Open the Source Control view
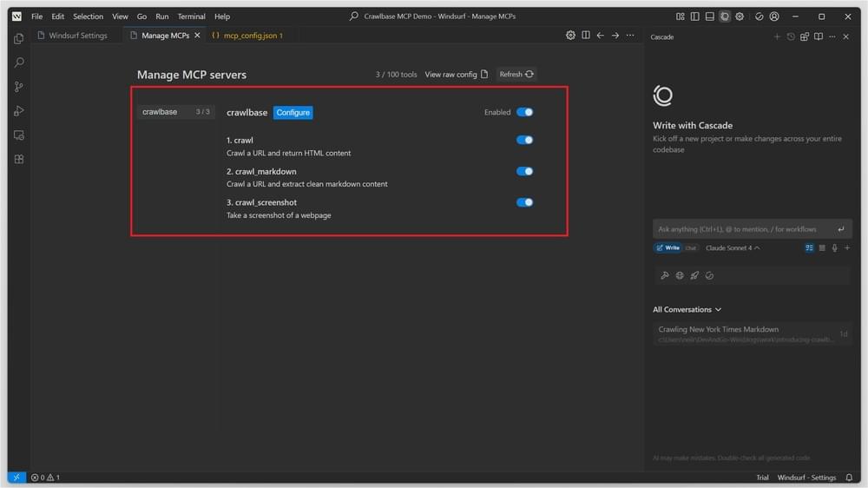868x488 pixels. point(18,87)
